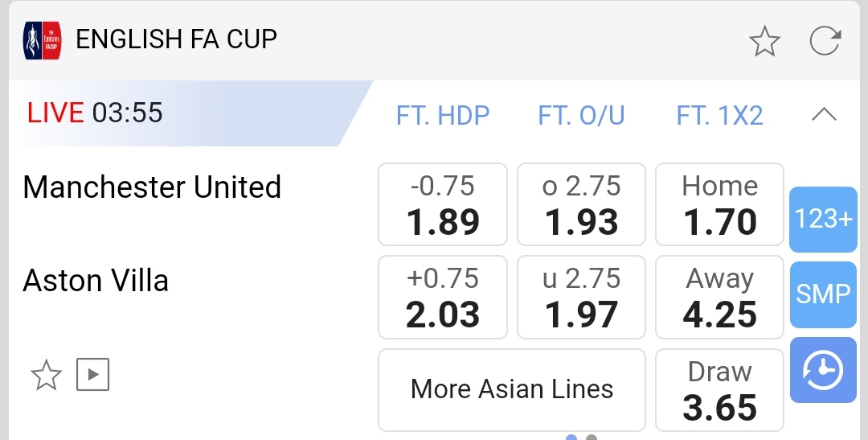This screenshot has width=868, height=440.
Task: Open the match history clock icon
Action: click(x=823, y=370)
